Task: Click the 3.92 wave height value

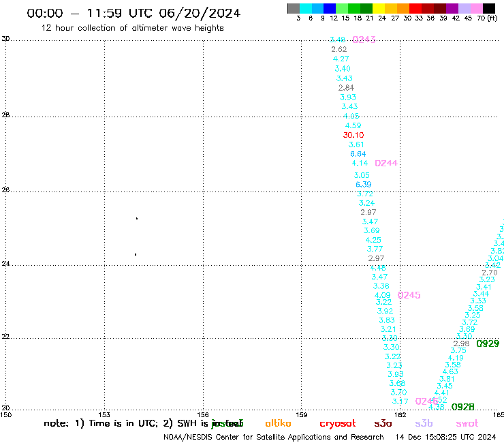Action: (385, 311)
